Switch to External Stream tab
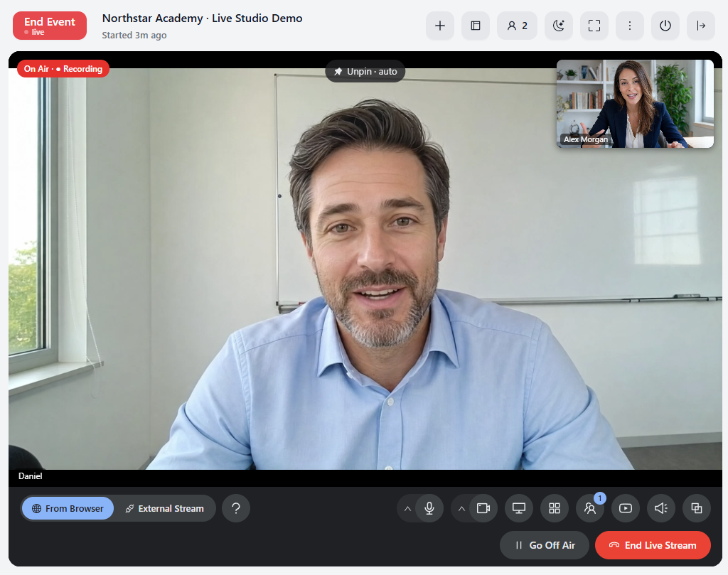The image size is (728, 575). coord(164,508)
